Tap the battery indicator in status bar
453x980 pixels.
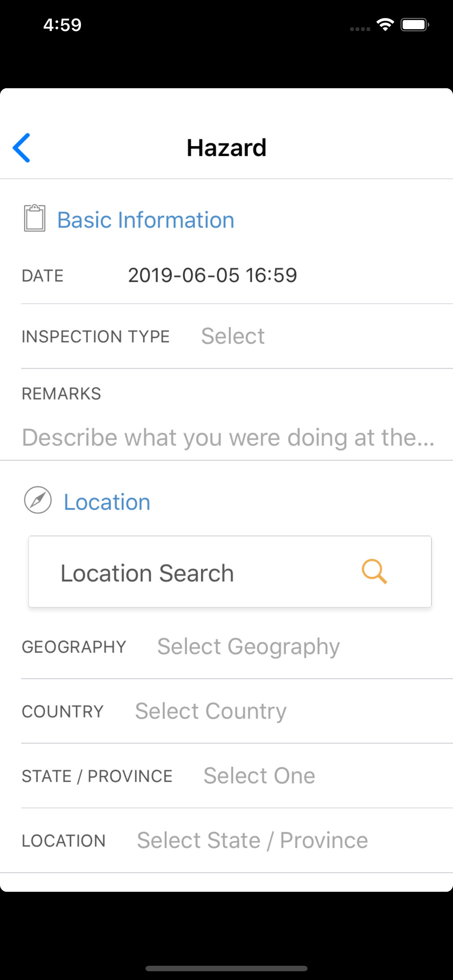tap(415, 25)
